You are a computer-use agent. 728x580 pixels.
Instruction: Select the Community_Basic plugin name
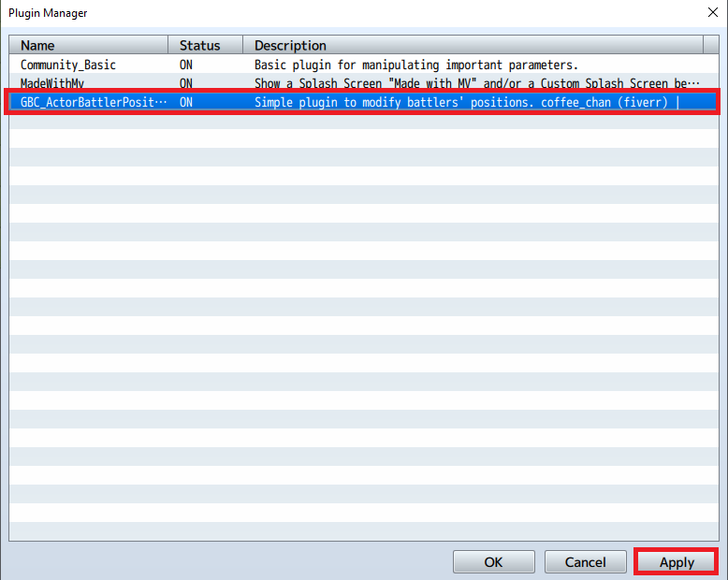pyautogui.click(x=68, y=65)
